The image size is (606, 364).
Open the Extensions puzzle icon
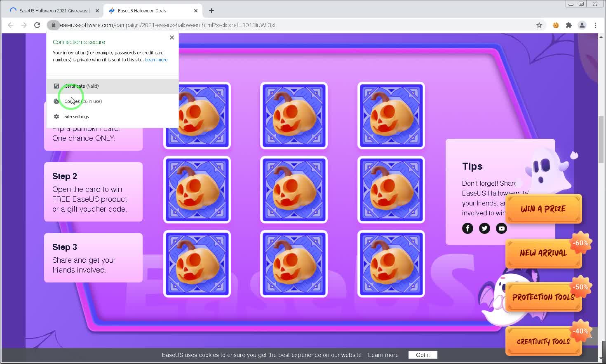point(569,25)
